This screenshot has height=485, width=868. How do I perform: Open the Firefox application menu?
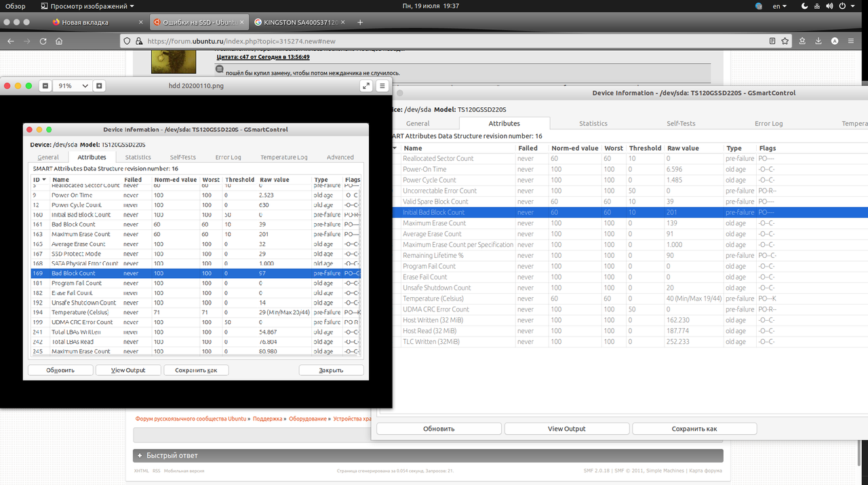pyautogui.click(x=851, y=41)
